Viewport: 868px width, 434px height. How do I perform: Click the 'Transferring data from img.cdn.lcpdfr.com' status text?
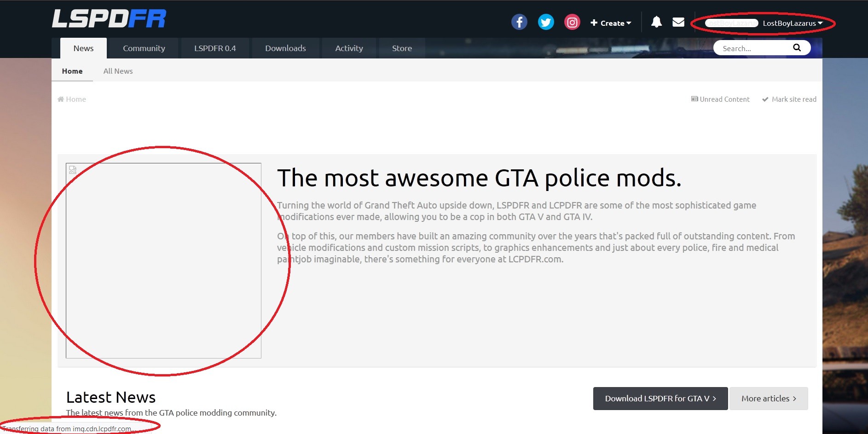pos(69,429)
